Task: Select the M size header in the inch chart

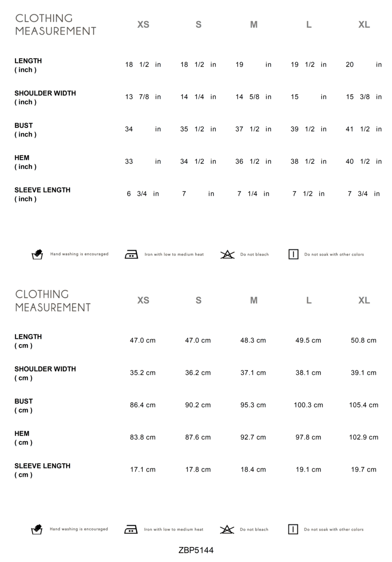Action: point(254,25)
